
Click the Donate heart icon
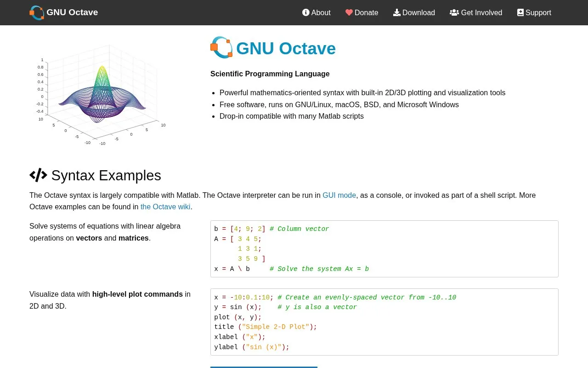[349, 12]
